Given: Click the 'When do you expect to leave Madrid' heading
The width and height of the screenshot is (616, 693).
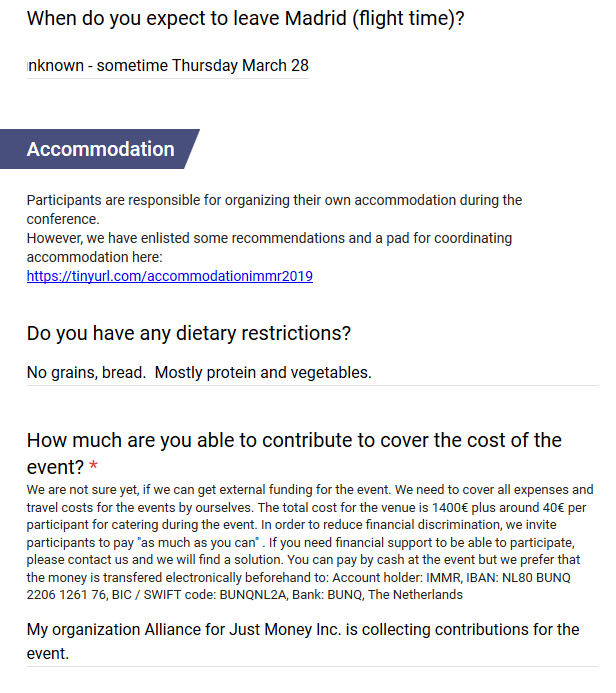Looking at the screenshot, I should click(x=245, y=17).
